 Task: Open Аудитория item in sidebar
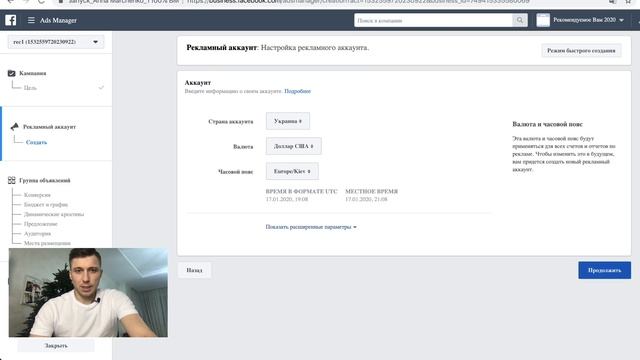coord(37,233)
